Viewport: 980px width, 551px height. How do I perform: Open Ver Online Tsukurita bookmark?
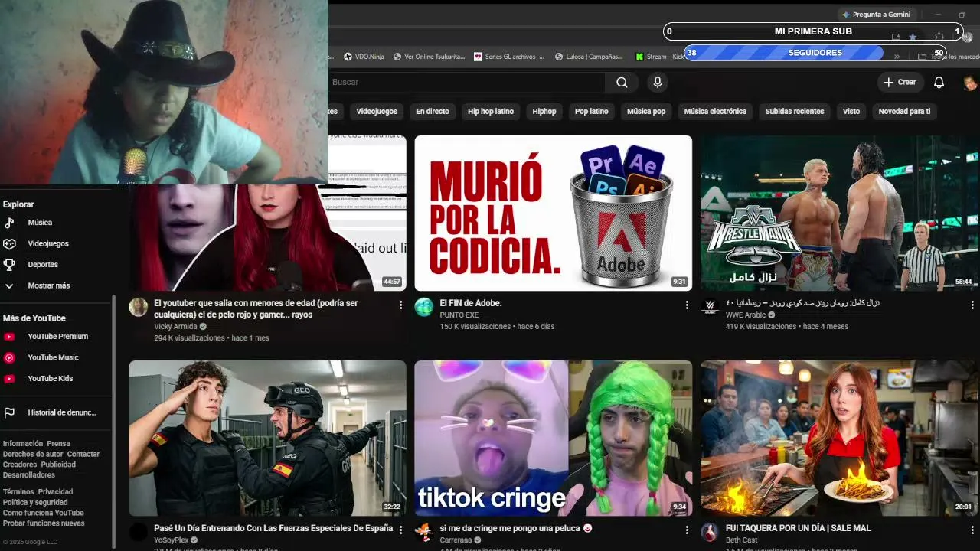429,57
